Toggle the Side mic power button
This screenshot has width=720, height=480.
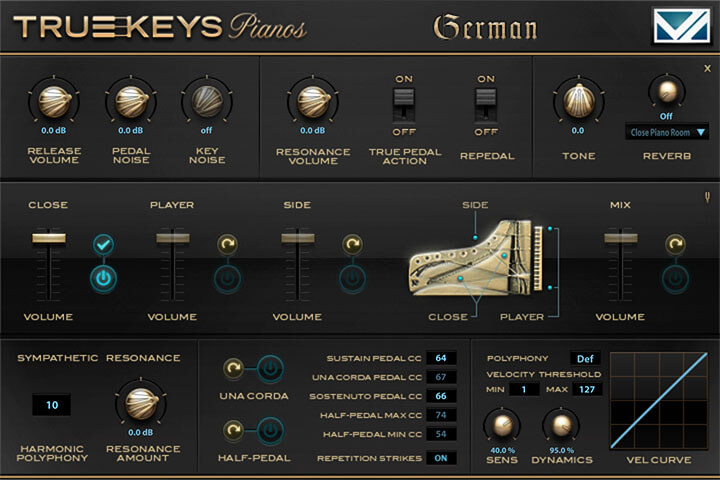pyautogui.click(x=352, y=278)
